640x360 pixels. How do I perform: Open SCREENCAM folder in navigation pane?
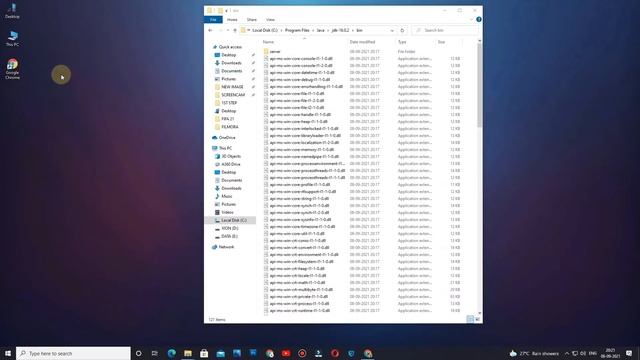(233, 95)
